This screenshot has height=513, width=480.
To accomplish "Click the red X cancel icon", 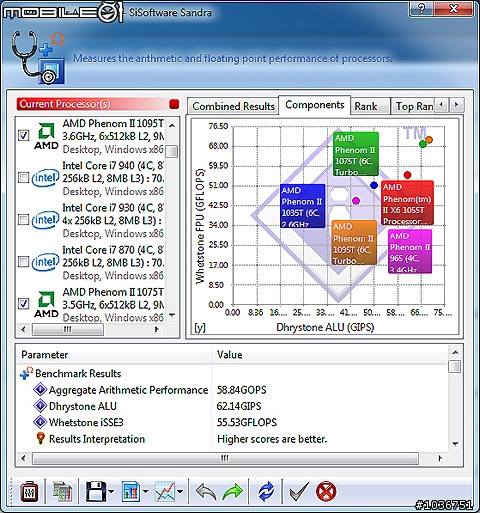I will (x=326, y=492).
